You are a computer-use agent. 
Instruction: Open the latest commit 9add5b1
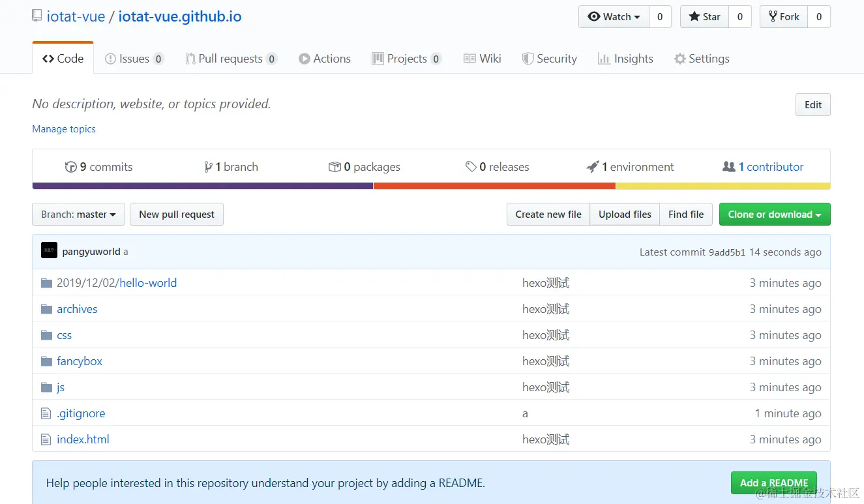[727, 252]
